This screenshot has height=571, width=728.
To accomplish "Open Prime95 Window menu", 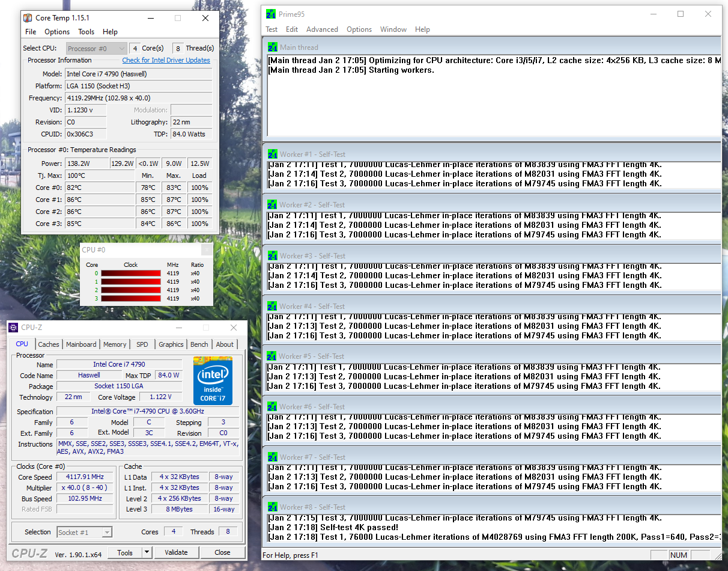I will pos(393,29).
